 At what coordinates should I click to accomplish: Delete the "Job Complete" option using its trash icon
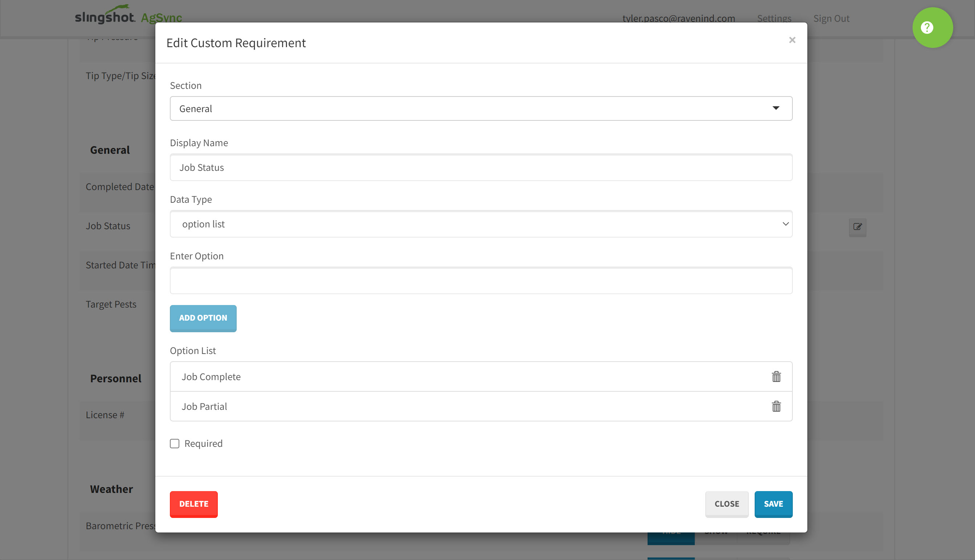(x=776, y=376)
